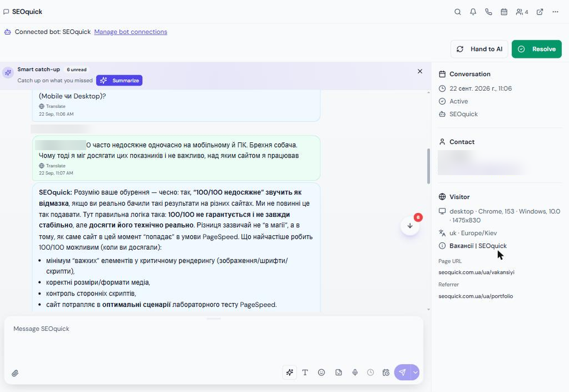Click the 6 unread badge

[77, 69]
